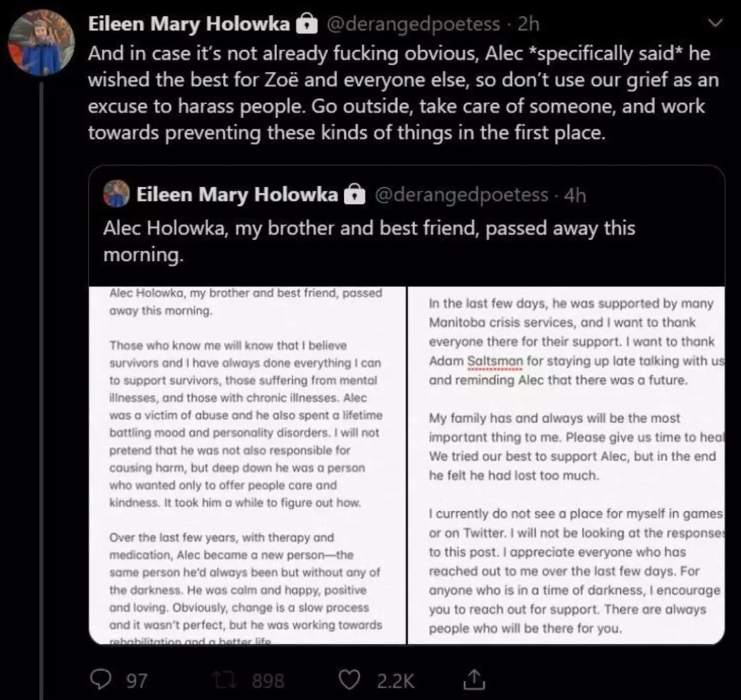Screen dimensions: 741x700
Task: Expand the tweet options chevron menu
Action: [x=714, y=24]
